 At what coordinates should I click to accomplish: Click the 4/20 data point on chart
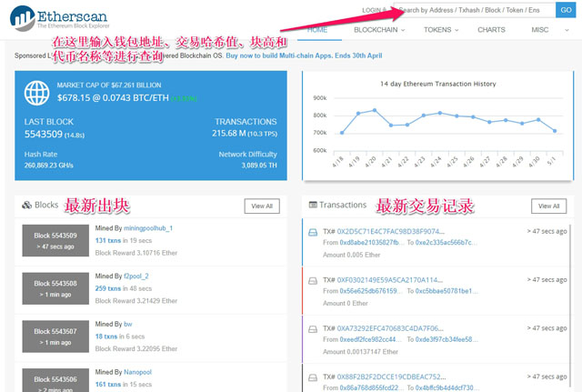coord(375,110)
